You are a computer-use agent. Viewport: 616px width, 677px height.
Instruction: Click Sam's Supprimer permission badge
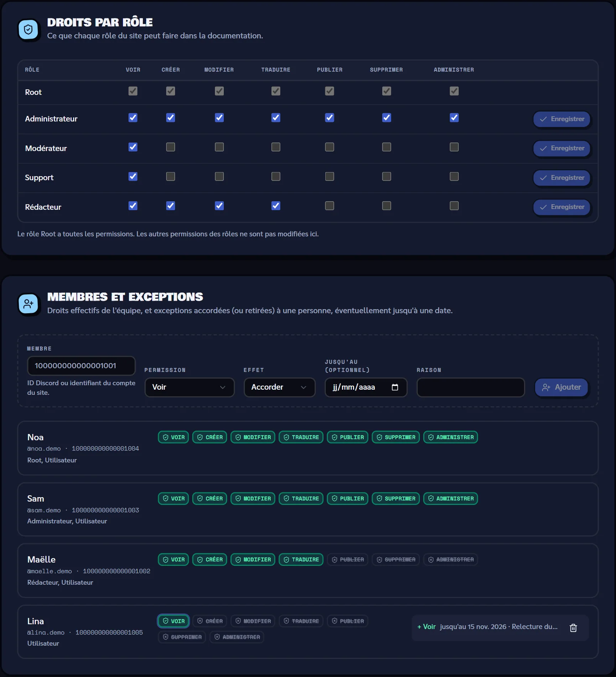click(396, 498)
